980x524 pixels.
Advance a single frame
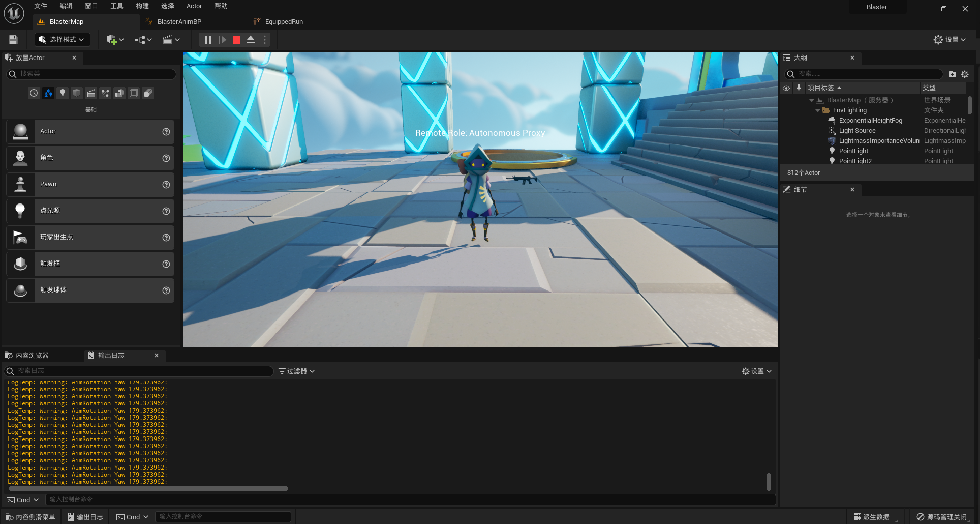(x=222, y=40)
